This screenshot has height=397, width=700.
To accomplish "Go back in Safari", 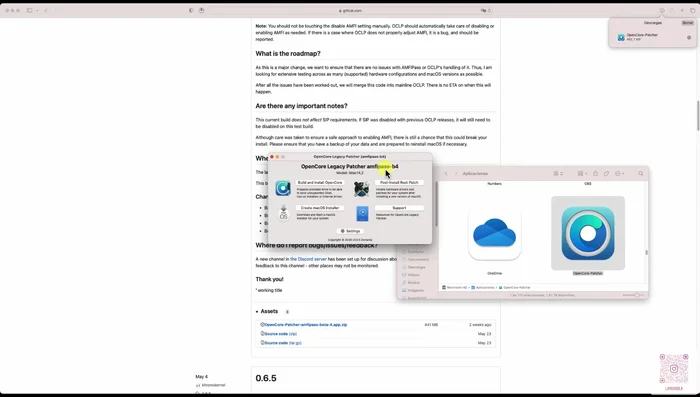I will pyautogui.click(x=46, y=10).
